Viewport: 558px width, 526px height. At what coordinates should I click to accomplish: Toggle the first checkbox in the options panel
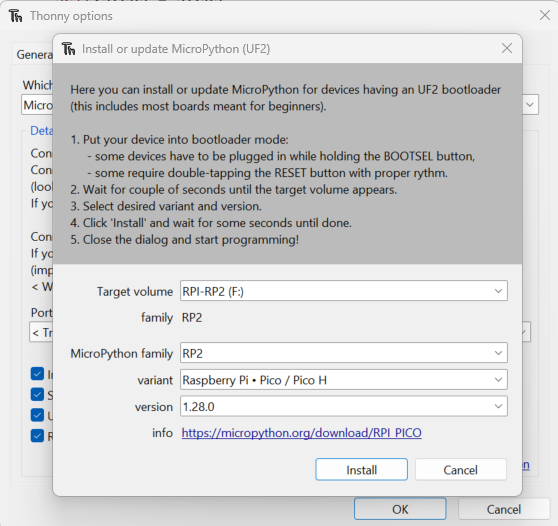(37, 374)
